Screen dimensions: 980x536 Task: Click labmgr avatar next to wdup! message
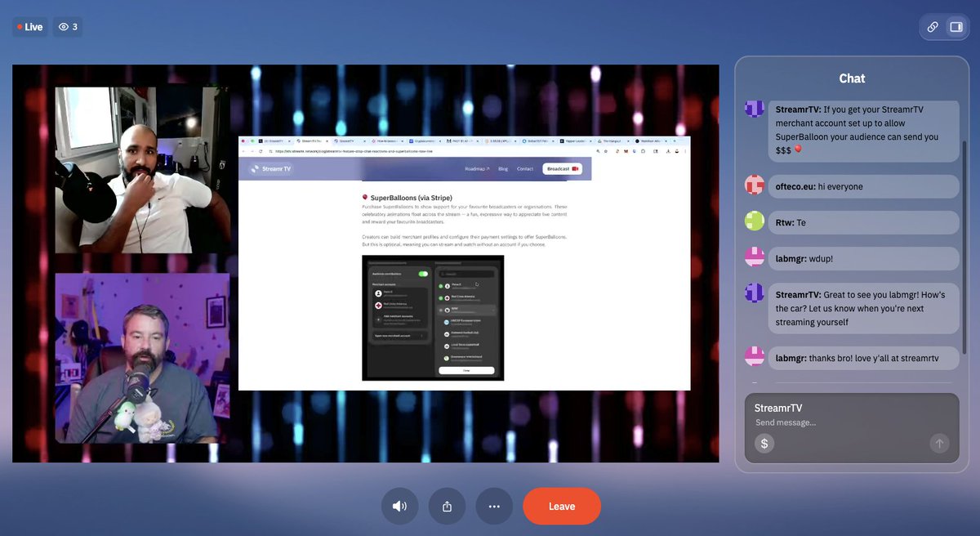755,257
